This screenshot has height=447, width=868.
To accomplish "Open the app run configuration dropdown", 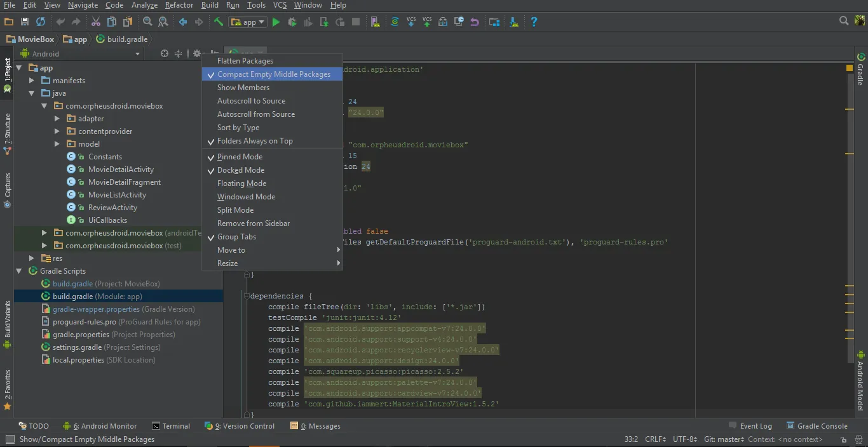I will (x=249, y=22).
